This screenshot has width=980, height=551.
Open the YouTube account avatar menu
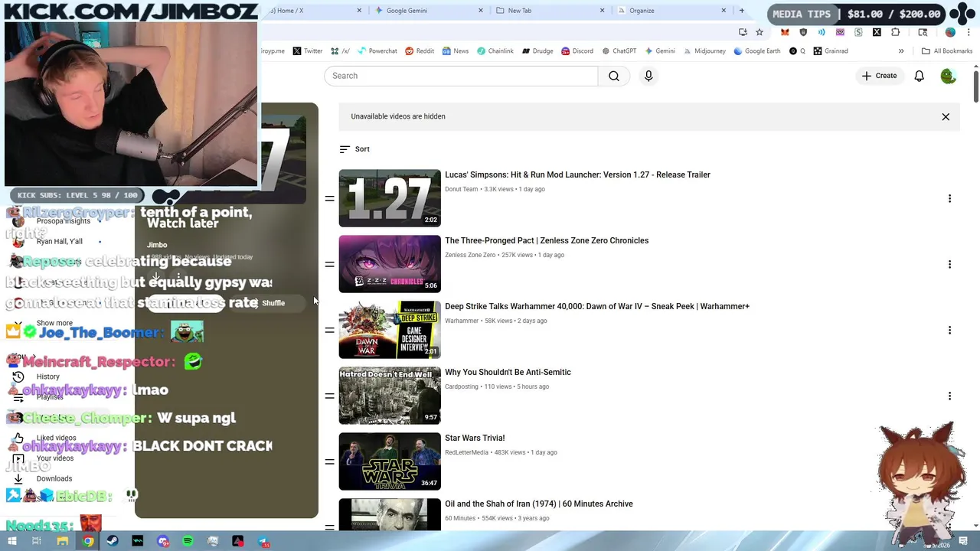pos(948,76)
